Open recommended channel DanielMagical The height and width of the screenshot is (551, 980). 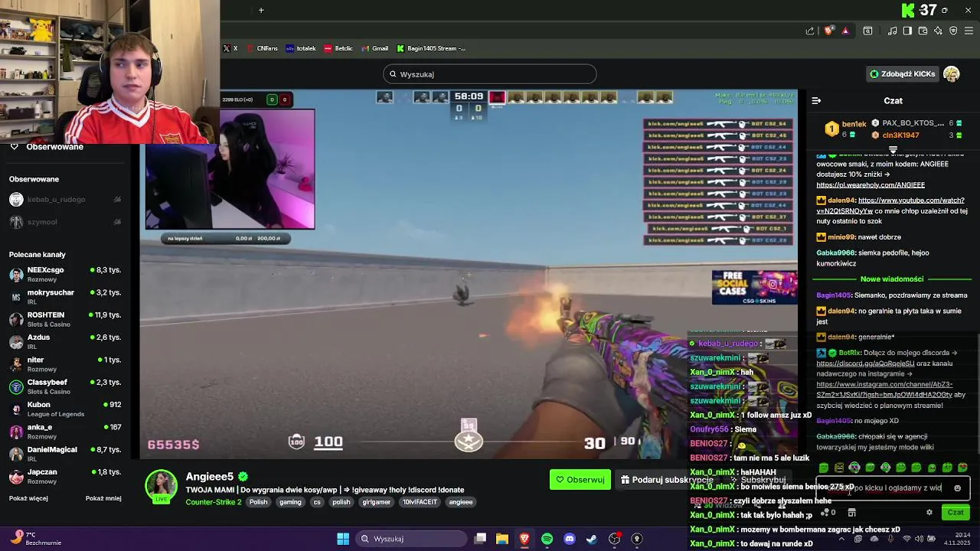(x=65, y=454)
